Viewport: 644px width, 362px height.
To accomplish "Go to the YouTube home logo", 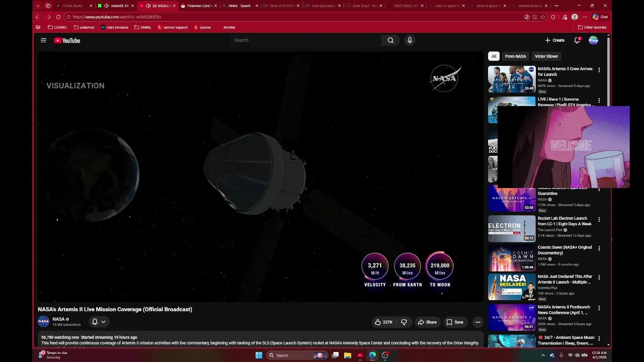I will click(x=67, y=40).
